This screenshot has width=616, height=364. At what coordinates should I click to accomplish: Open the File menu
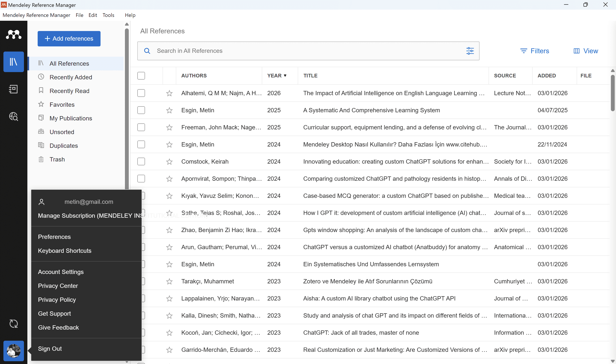(80, 15)
